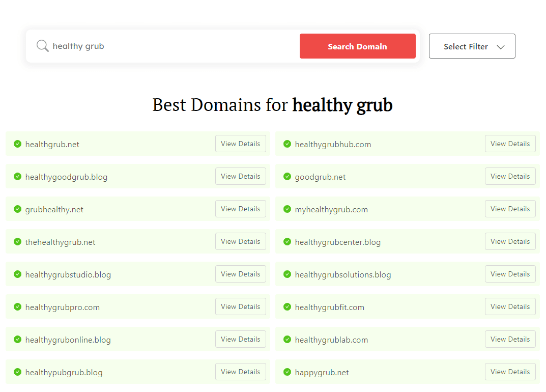Image resolution: width=546 pixels, height=392 pixels.
Task: View details for healthygoodgrub.blog
Action: point(240,176)
